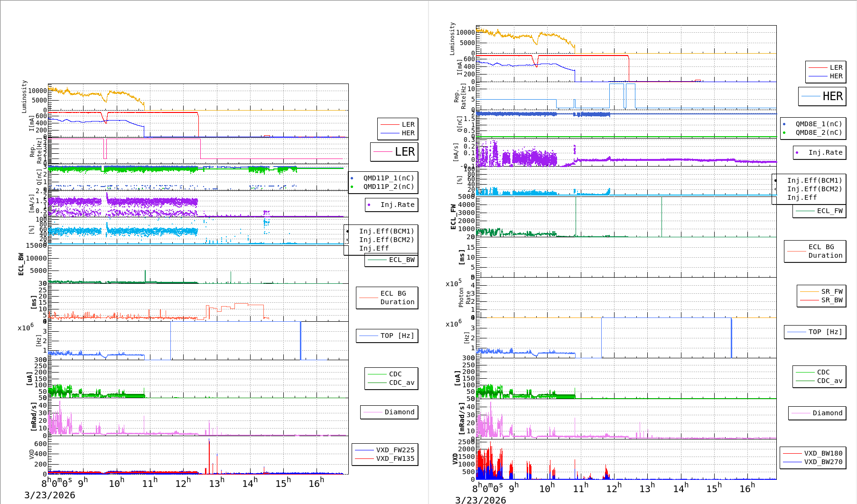Image resolution: width=857 pixels, height=504 pixels.
Task: Click ECL BG Duration legend in right panel
Action: point(815,251)
